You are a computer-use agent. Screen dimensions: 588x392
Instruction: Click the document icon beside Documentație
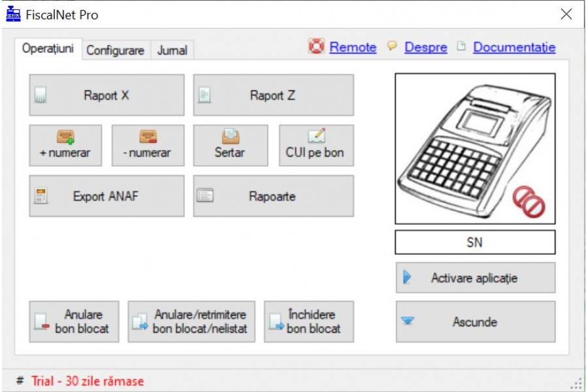tap(461, 46)
